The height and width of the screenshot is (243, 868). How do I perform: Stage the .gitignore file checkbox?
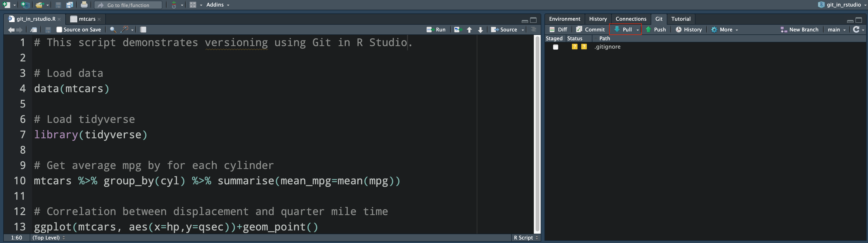click(x=555, y=47)
